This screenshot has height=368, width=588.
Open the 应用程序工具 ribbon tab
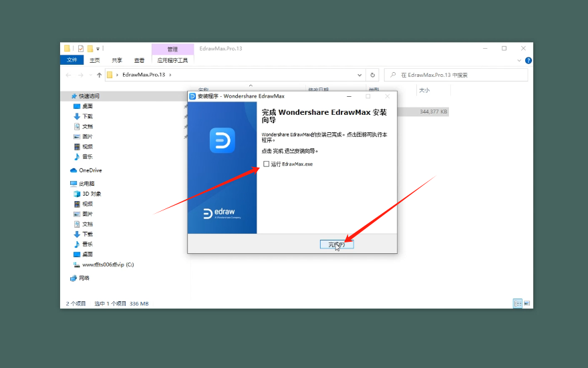pyautogui.click(x=172, y=60)
